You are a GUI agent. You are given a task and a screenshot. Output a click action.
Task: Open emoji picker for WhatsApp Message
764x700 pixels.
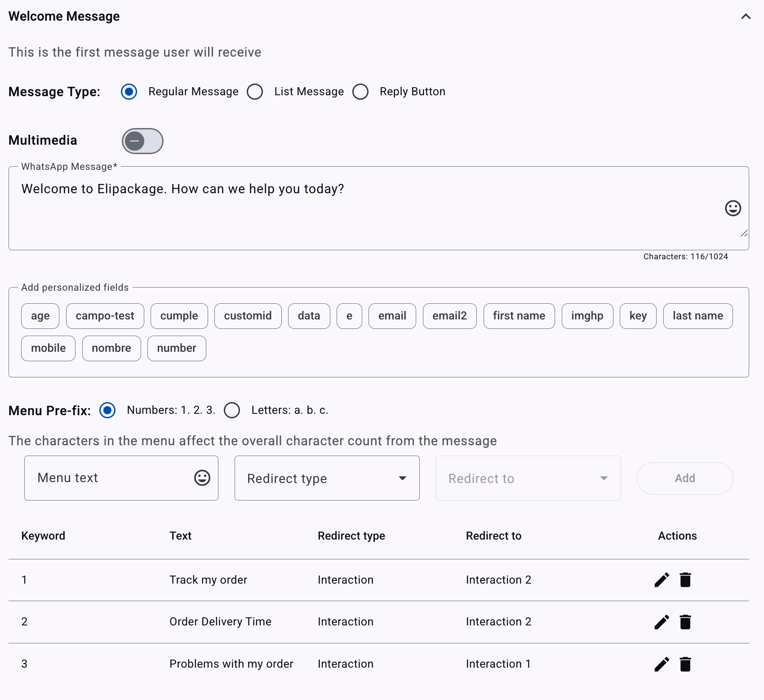tap(733, 208)
